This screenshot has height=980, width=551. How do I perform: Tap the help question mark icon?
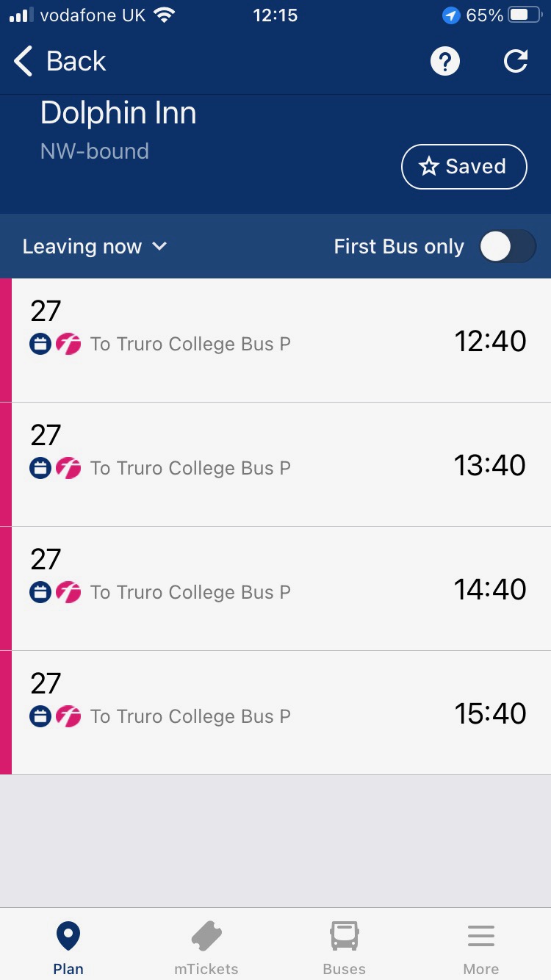point(444,62)
